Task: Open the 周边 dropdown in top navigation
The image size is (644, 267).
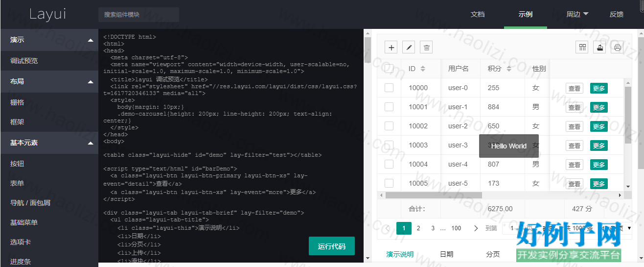Action: pos(577,14)
